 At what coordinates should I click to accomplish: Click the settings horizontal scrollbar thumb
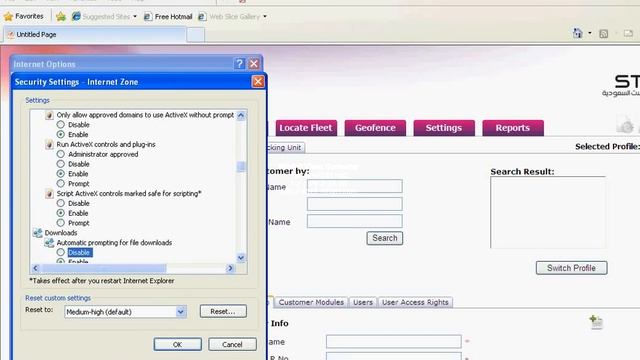click(x=104, y=268)
